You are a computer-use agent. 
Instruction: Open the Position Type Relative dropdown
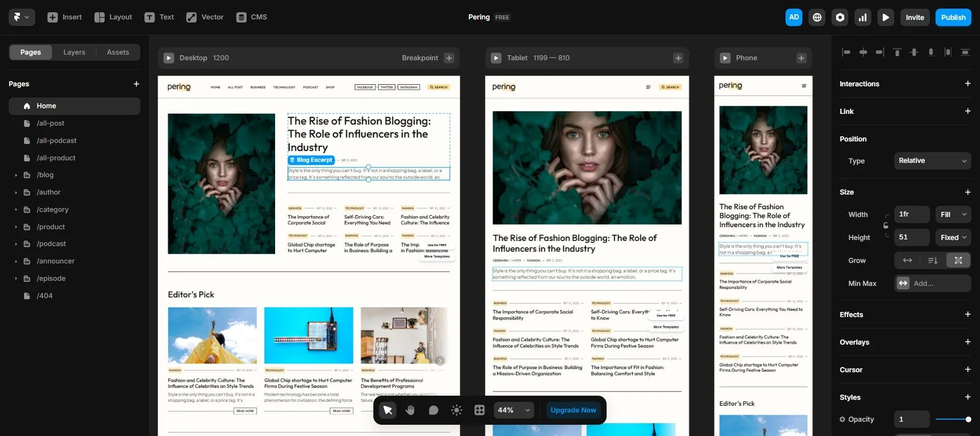[932, 161]
